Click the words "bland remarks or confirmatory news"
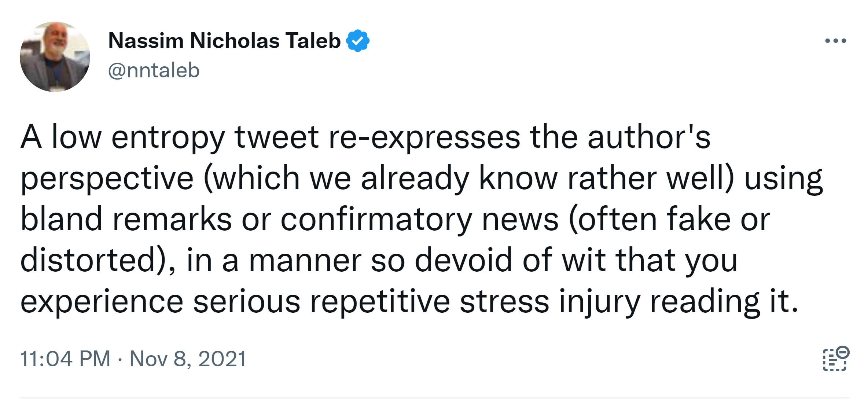Viewport: 868px width, 415px height. pos(290,219)
